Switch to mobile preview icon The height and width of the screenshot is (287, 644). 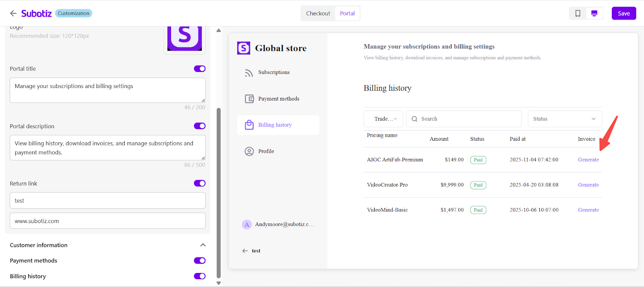pyautogui.click(x=578, y=13)
